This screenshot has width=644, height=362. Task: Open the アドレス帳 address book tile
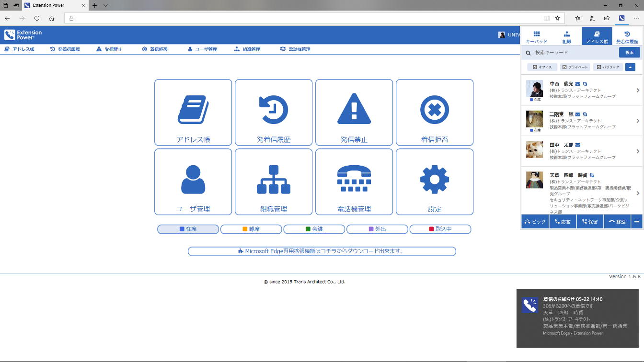pos(193,113)
